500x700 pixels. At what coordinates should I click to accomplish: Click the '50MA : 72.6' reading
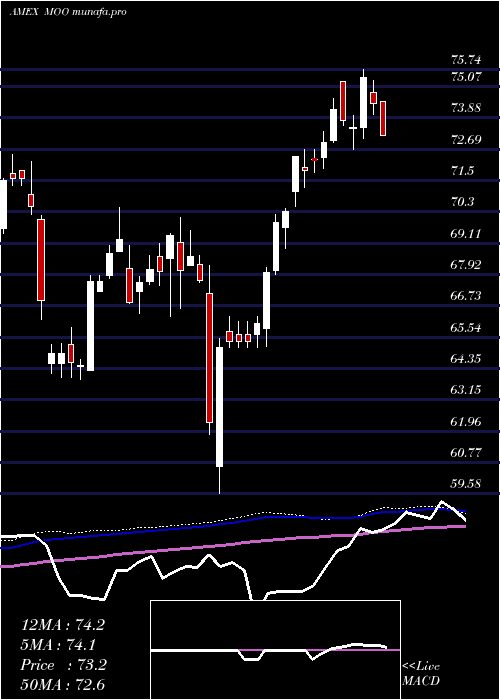(62, 685)
